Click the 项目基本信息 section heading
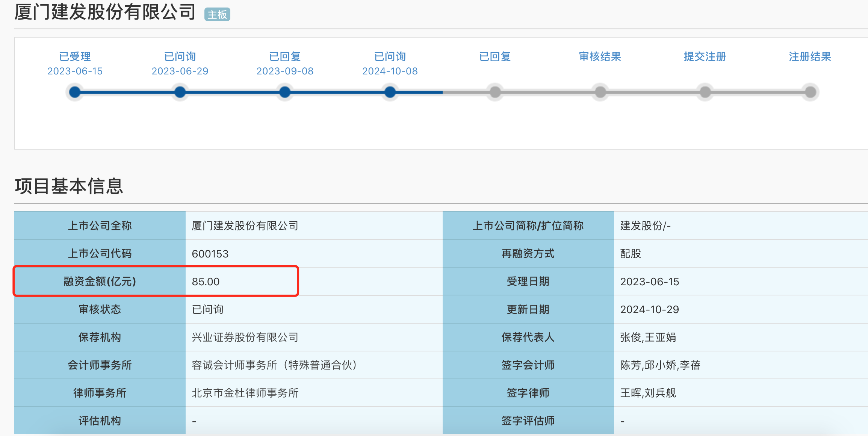This screenshot has height=436, width=868. click(69, 186)
